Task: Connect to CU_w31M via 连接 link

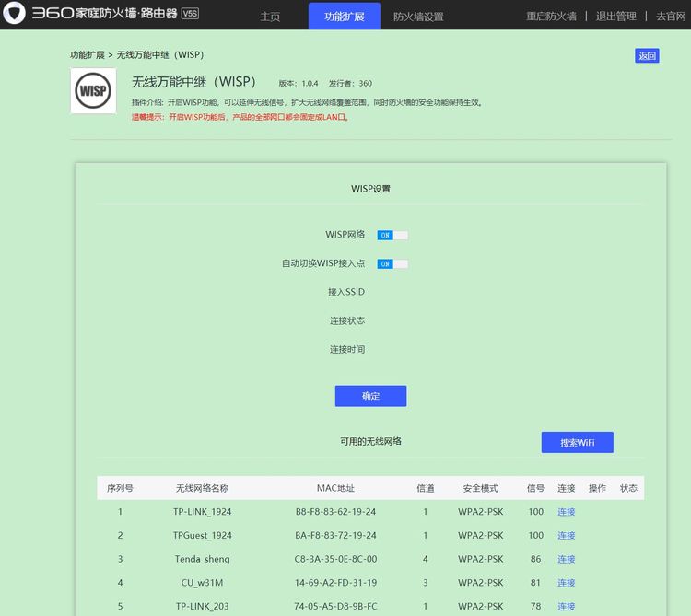Action: tap(567, 583)
